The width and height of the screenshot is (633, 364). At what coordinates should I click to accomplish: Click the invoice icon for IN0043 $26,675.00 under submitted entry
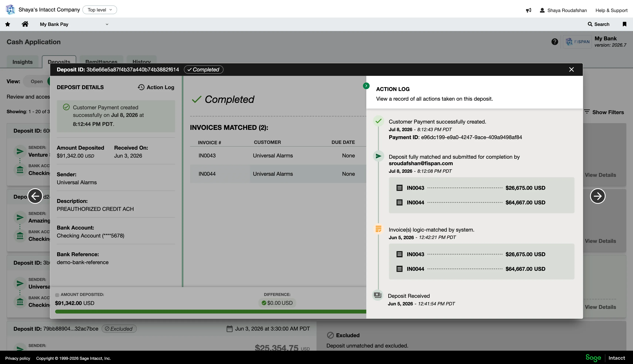(x=399, y=188)
